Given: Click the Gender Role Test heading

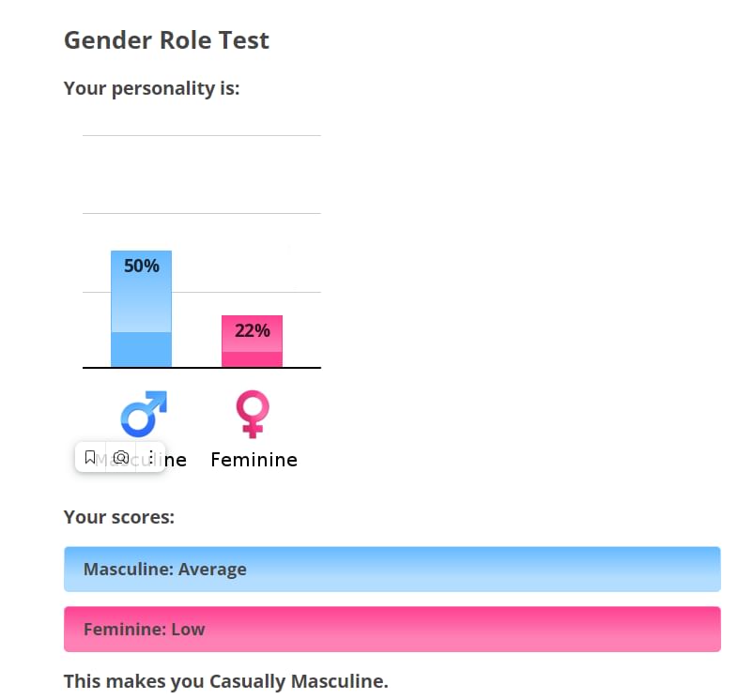Looking at the screenshot, I should tap(166, 40).
